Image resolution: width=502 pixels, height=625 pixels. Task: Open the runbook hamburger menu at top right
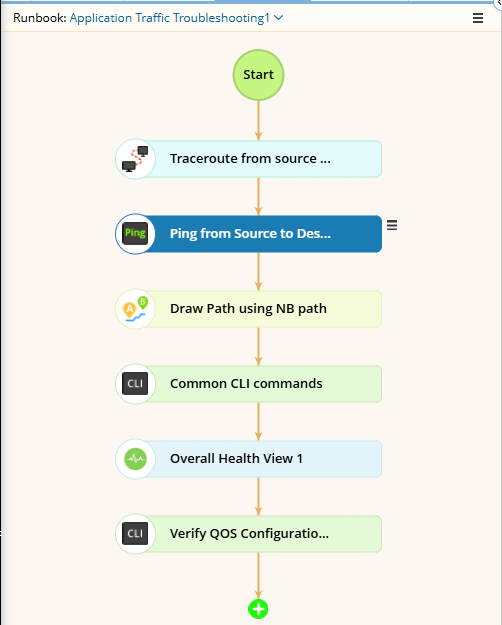coord(478,18)
